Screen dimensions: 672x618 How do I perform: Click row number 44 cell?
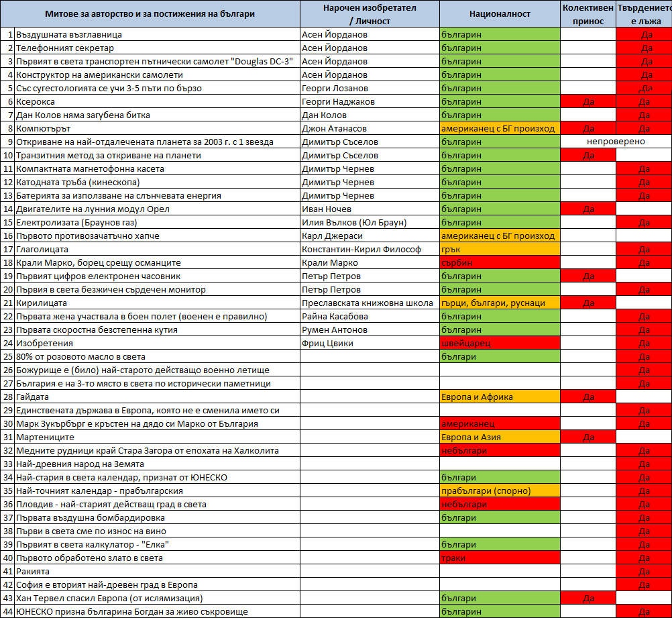(8, 611)
